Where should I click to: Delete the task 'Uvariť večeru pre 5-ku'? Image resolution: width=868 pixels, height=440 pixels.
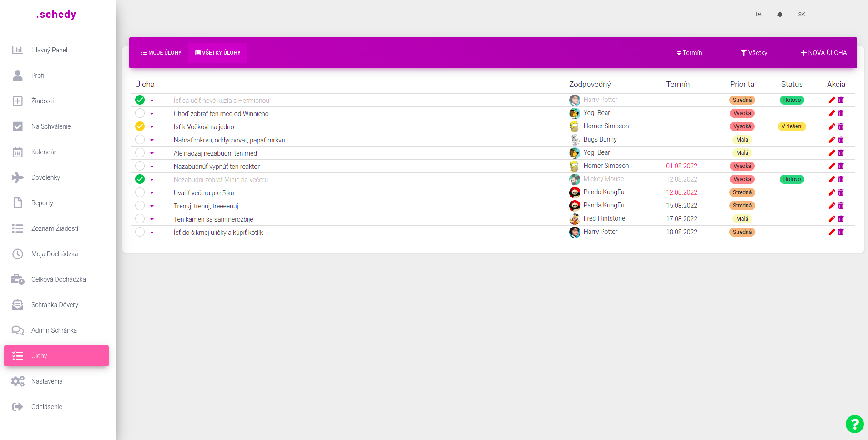[x=841, y=192]
